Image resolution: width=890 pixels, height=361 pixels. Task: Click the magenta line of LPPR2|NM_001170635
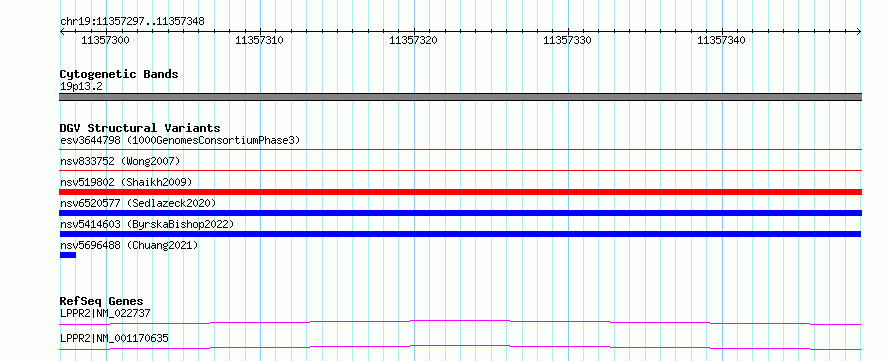click(460, 347)
